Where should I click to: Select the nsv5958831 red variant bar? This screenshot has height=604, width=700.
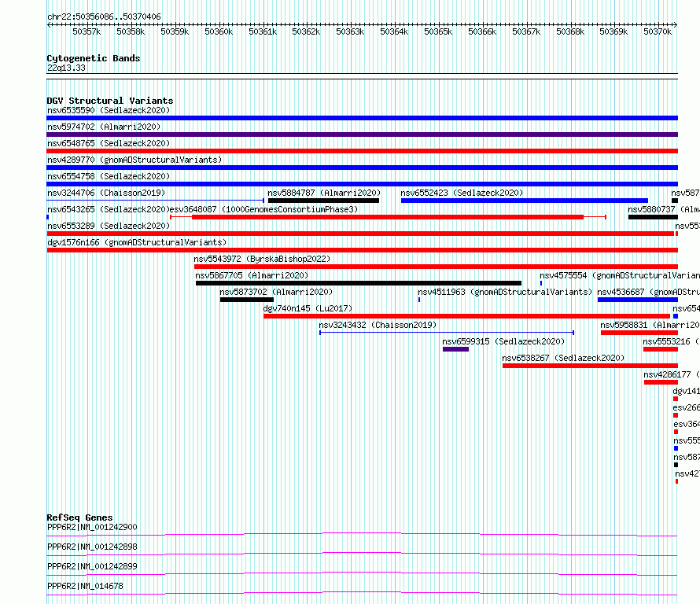click(x=639, y=333)
